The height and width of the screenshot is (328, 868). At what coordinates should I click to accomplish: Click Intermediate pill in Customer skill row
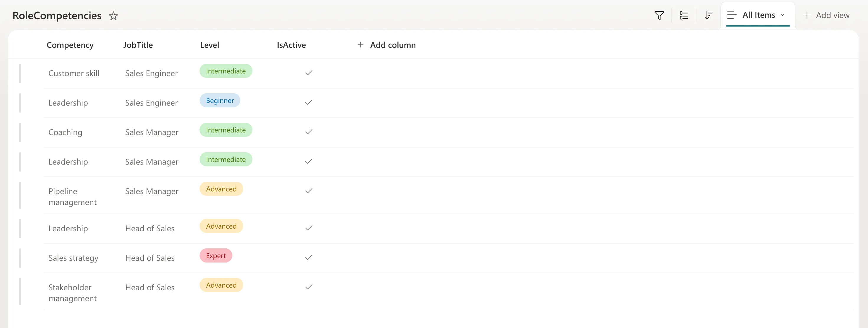(x=226, y=71)
